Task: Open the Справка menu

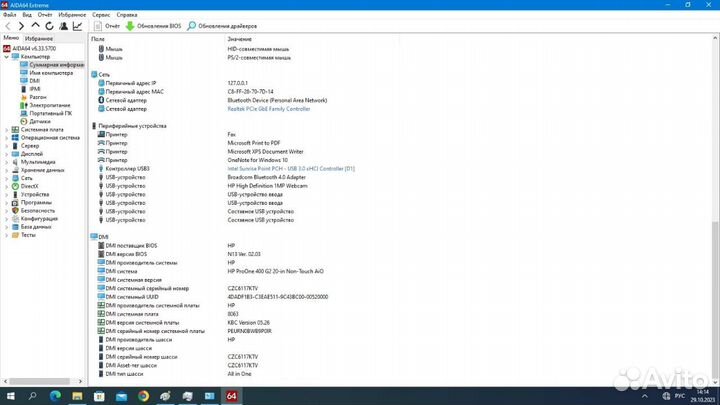Action: (127, 15)
